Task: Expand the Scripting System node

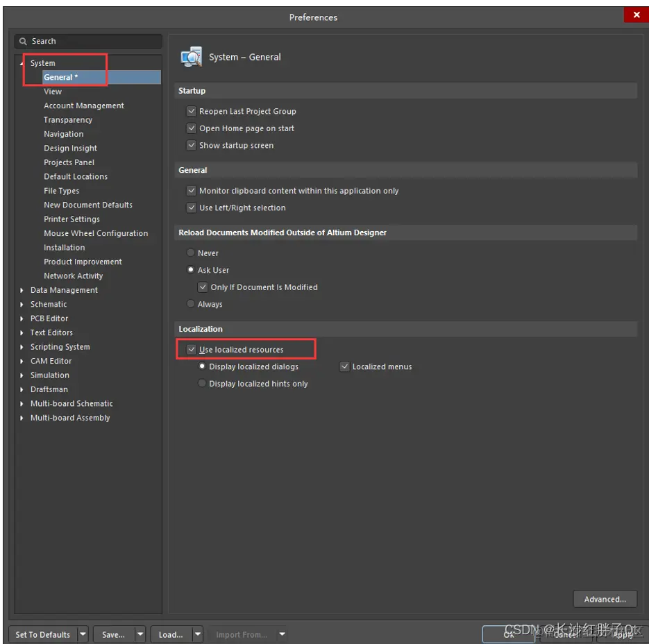Action: click(22, 347)
